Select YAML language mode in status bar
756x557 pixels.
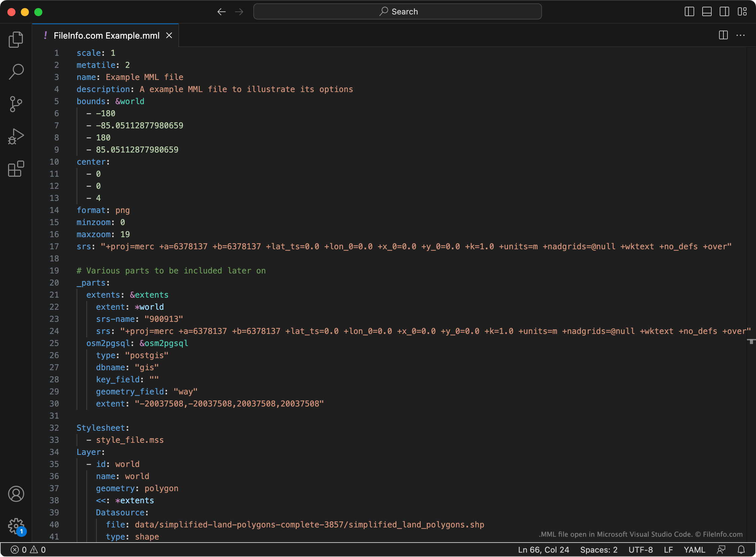[694, 550]
